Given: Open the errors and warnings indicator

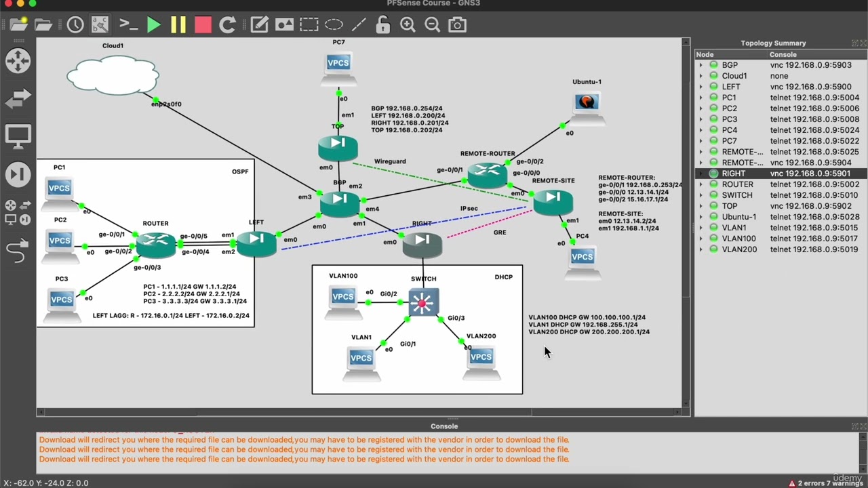Looking at the screenshot, I should coord(825,483).
